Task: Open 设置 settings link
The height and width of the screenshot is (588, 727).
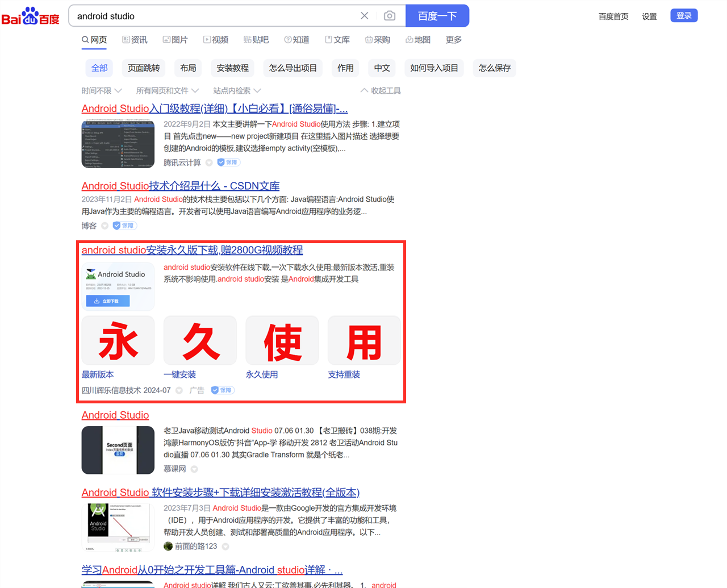Action: click(x=649, y=16)
